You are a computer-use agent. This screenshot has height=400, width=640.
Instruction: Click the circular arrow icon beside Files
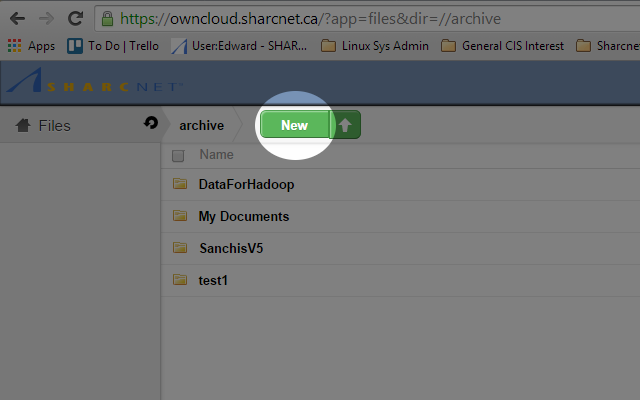click(151, 123)
